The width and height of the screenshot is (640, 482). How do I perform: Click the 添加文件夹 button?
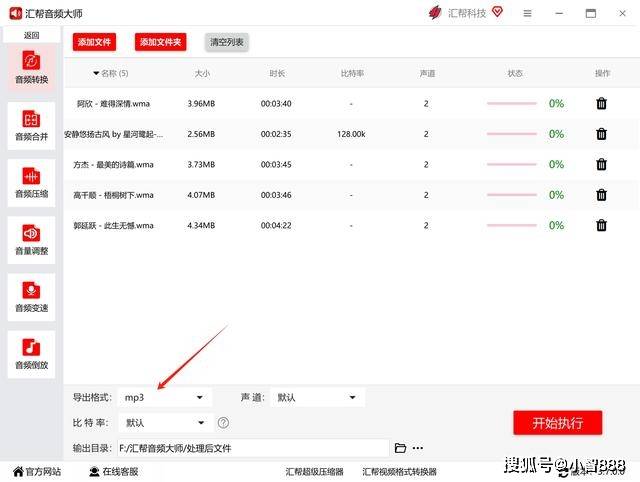tap(160, 42)
